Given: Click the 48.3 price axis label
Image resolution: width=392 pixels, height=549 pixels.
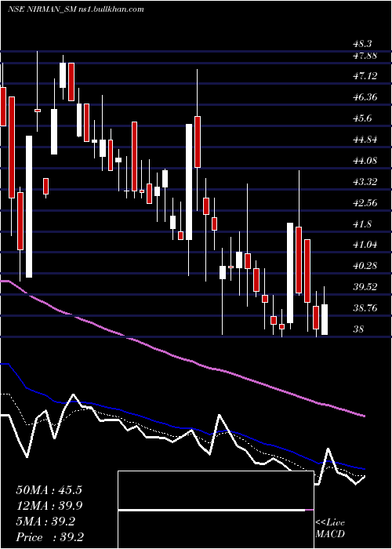Looking at the screenshot, I should point(362,44).
